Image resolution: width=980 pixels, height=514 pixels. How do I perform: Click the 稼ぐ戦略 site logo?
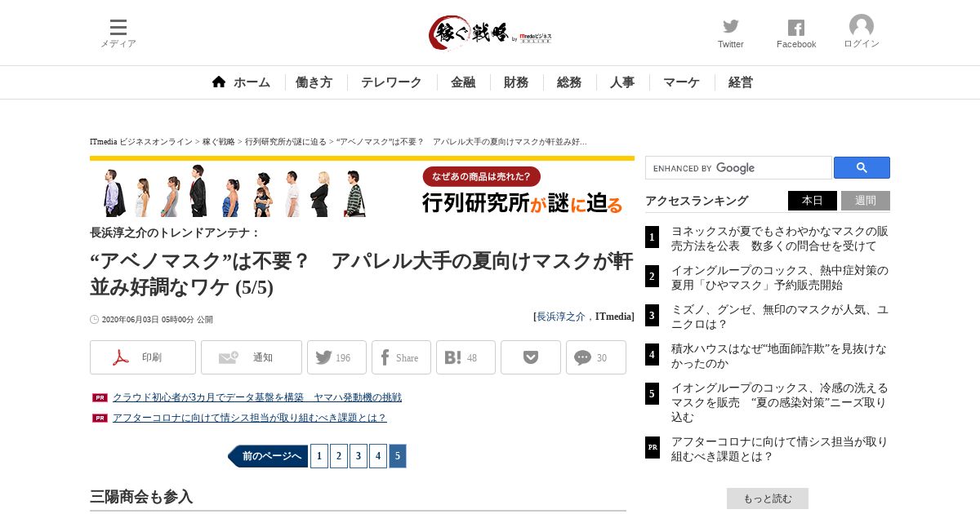490,33
